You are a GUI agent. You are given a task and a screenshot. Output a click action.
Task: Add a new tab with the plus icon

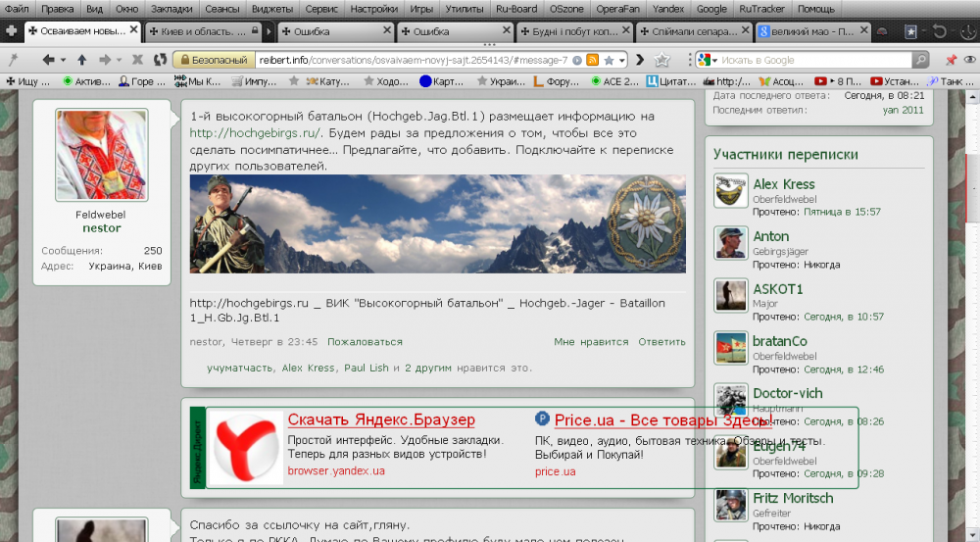pos(11,30)
